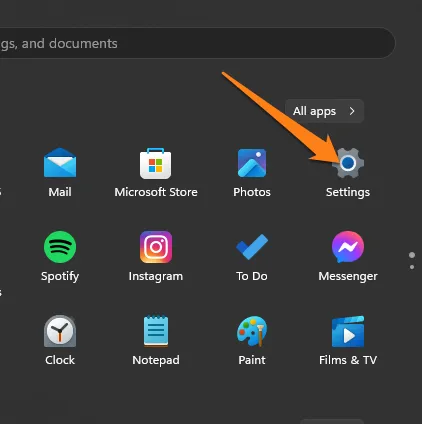Click the Films & TV label
422x424 pixels.
(348, 360)
